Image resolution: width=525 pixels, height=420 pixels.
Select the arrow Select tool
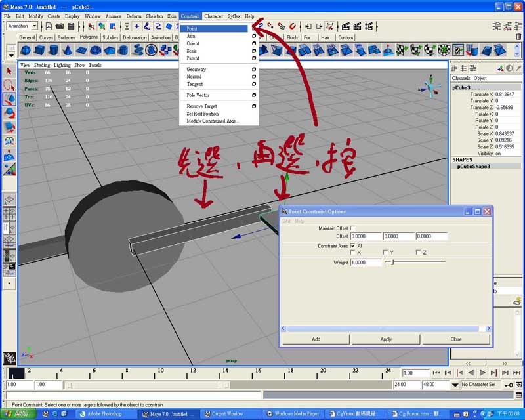[9, 72]
